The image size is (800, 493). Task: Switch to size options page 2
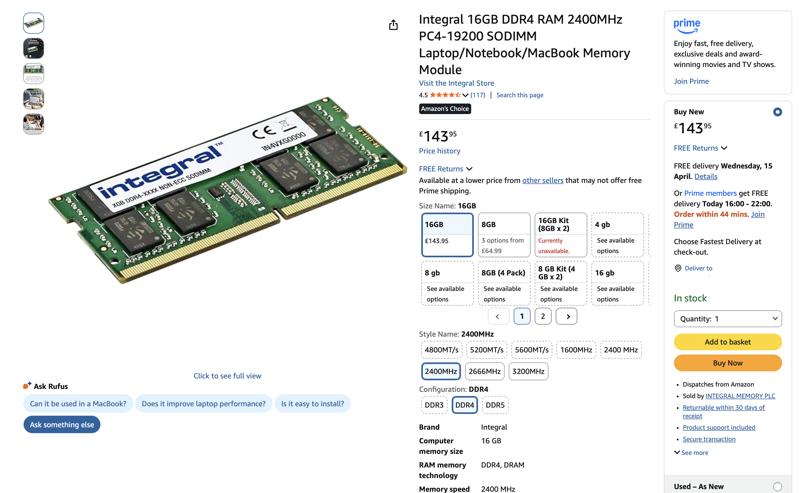[x=543, y=316]
